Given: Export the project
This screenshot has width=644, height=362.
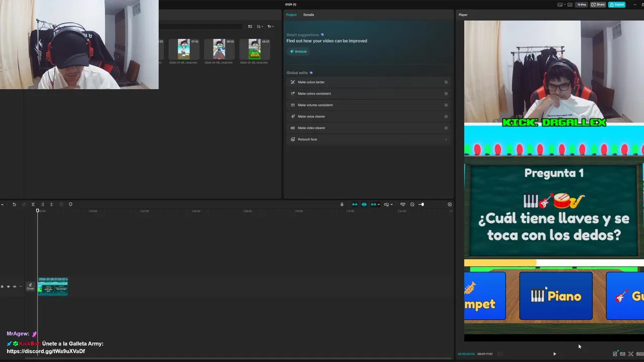Looking at the screenshot, I should pos(617,5).
